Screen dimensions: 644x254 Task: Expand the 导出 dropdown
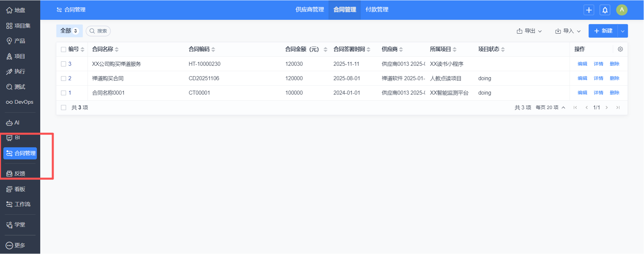point(529,31)
